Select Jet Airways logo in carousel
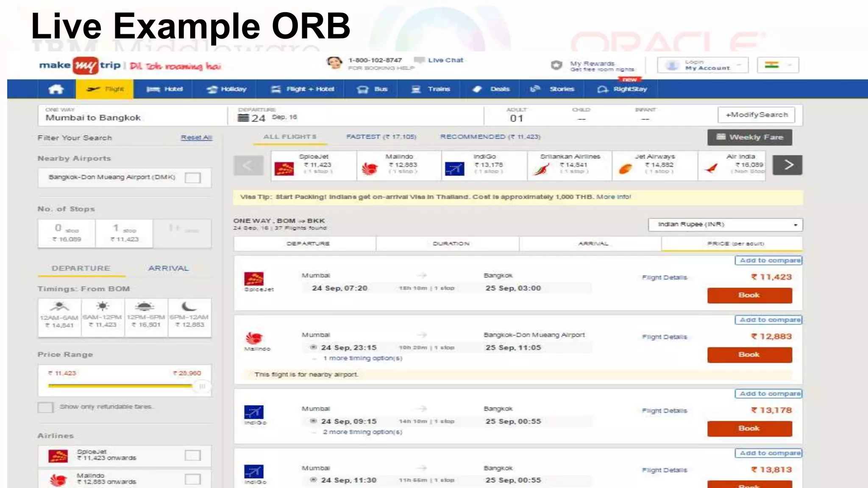The width and height of the screenshot is (868, 488). [x=626, y=169]
